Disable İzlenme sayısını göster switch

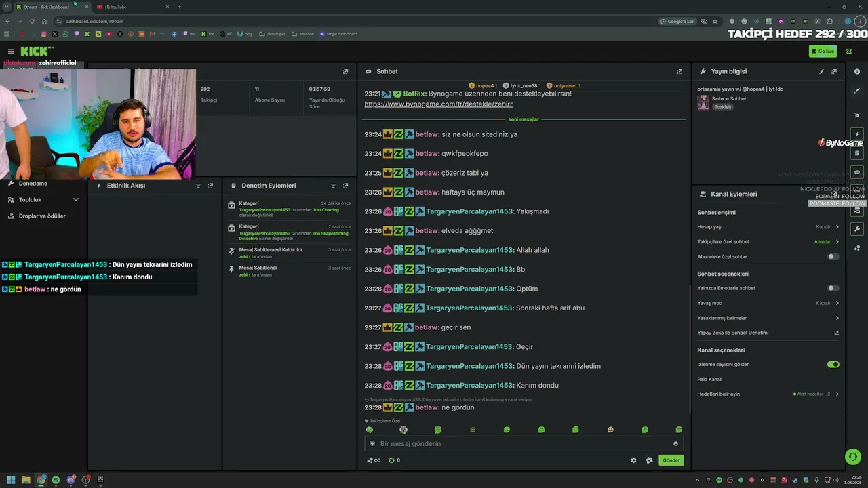tap(833, 365)
